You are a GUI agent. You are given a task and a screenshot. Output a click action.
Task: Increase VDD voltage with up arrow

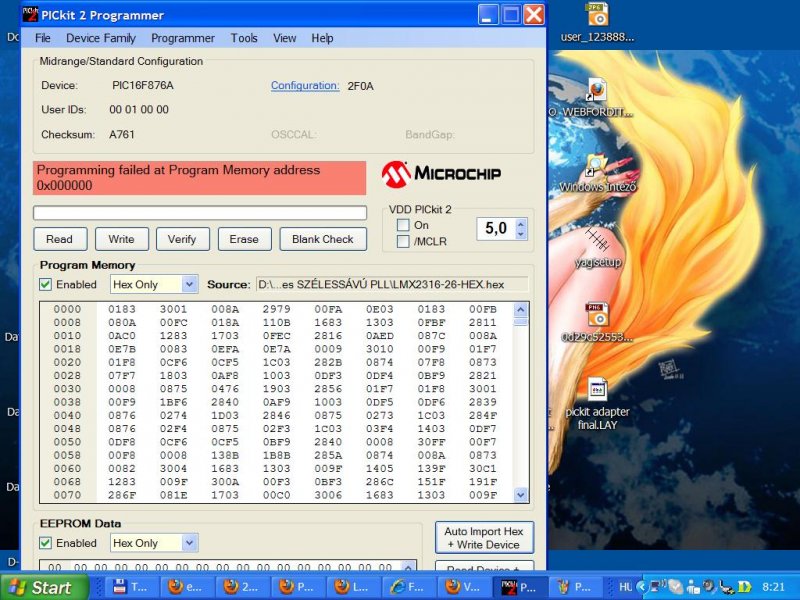click(520, 223)
